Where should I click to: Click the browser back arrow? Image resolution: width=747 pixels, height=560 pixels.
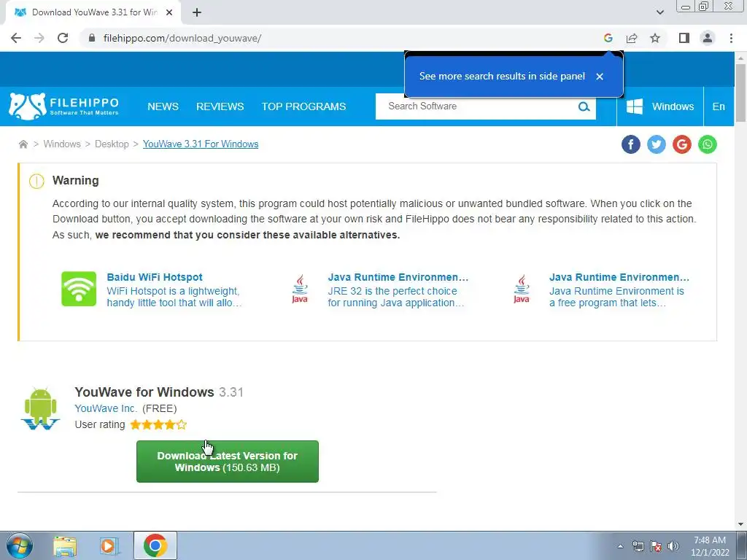coord(16,38)
